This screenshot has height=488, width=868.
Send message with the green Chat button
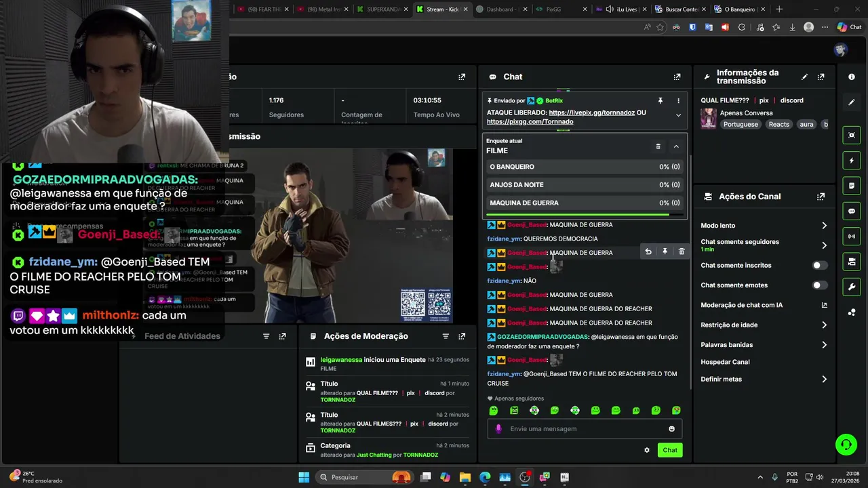pos(670,450)
